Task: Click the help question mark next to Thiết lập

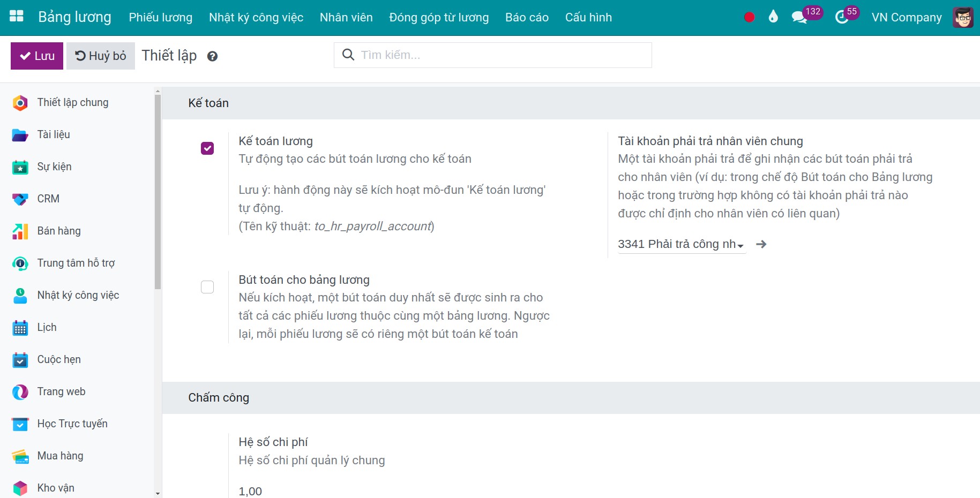Action: tap(212, 56)
